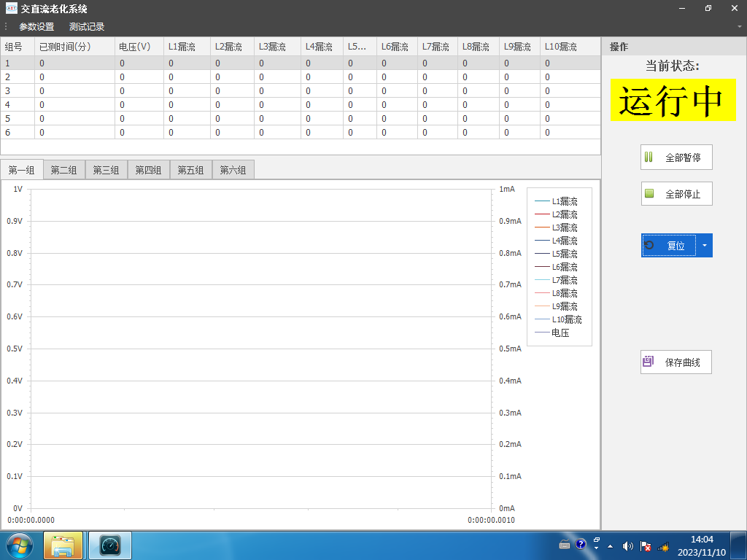The width and height of the screenshot is (747, 560).
Task: Click the 复位 reset button
Action: click(x=669, y=246)
